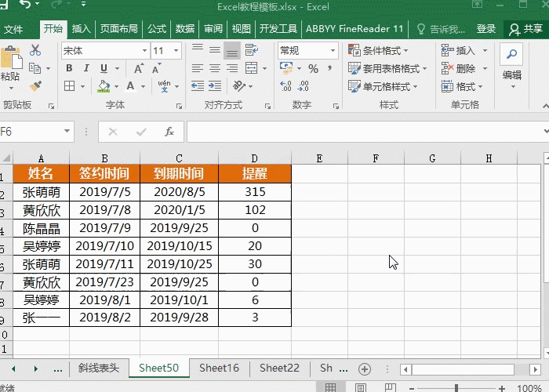This screenshot has height=392, width=549.
Task: Decrease font size with small A
Action: tap(157, 68)
